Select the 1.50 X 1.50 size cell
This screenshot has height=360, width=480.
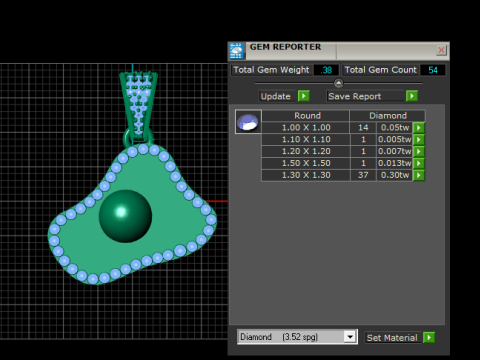click(x=306, y=163)
